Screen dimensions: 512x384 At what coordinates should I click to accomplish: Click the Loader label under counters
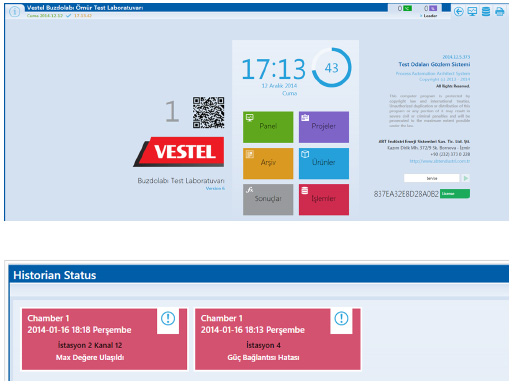(x=430, y=16)
